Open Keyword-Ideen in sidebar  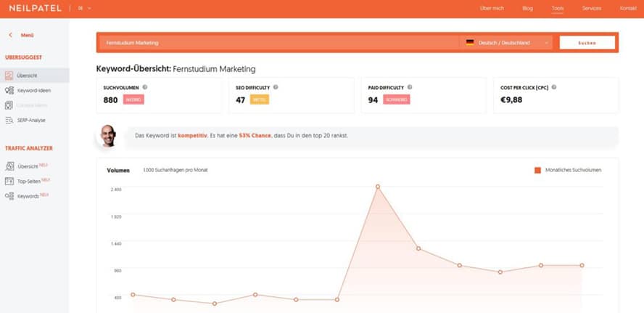(x=34, y=91)
